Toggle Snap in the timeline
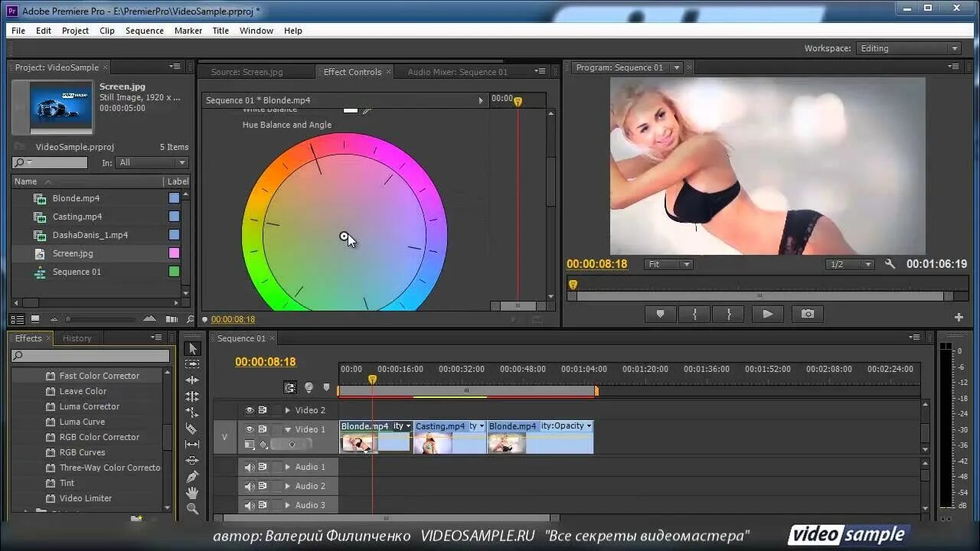 coord(290,388)
